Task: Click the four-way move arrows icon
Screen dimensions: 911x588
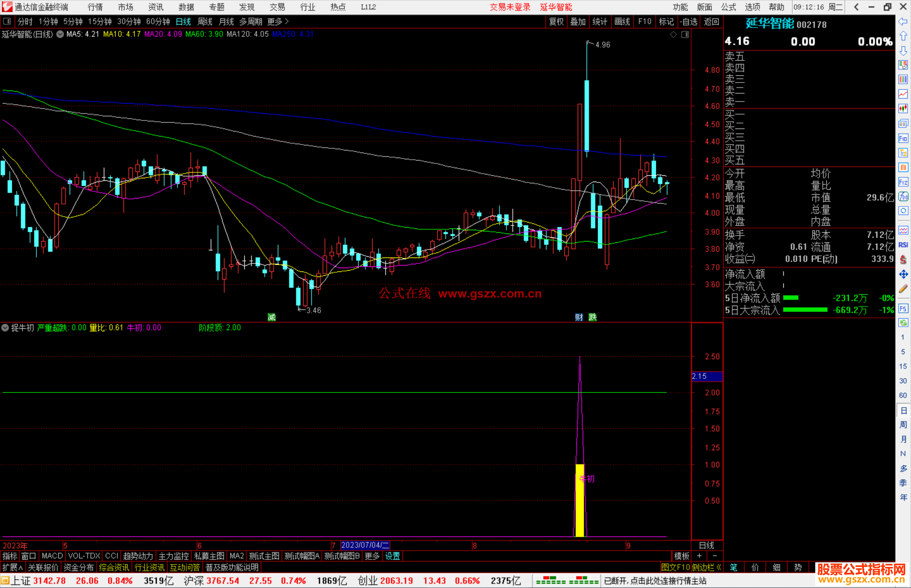Action: pyautogui.click(x=903, y=274)
